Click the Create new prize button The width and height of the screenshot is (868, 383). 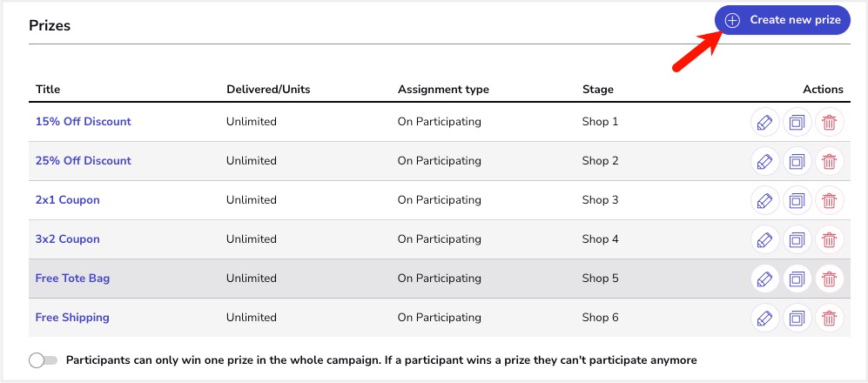pyautogui.click(x=782, y=20)
